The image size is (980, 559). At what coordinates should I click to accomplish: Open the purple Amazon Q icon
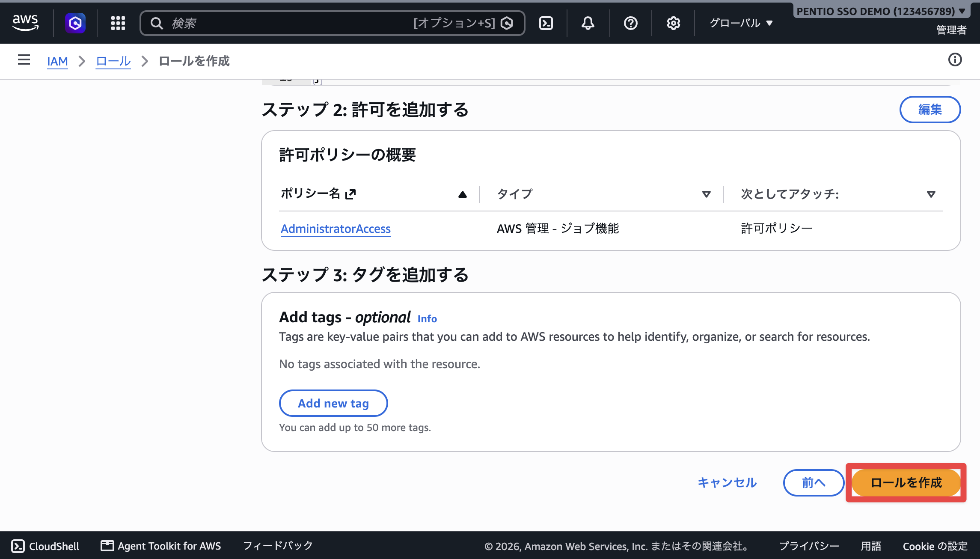tap(75, 23)
